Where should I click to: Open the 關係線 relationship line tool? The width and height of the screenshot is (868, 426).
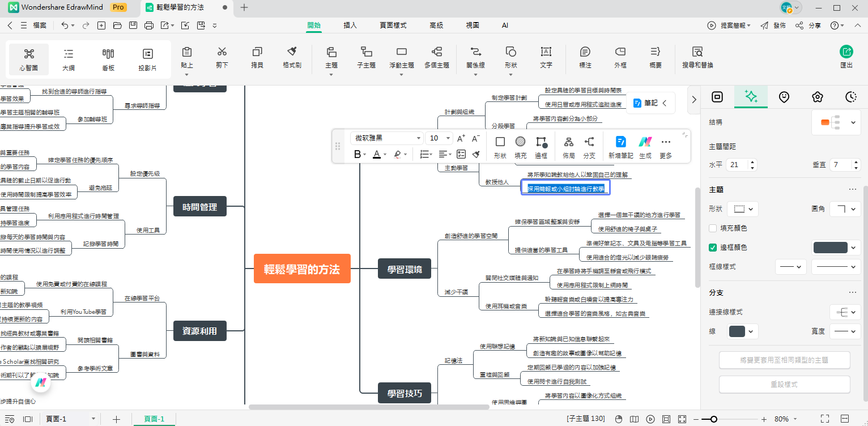(475, 58)
